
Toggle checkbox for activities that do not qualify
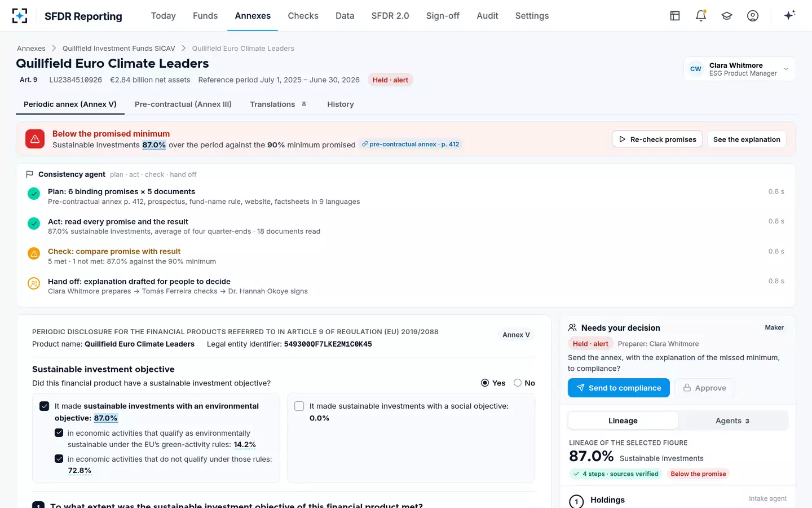pyautogui.click(x=59, y=458)
